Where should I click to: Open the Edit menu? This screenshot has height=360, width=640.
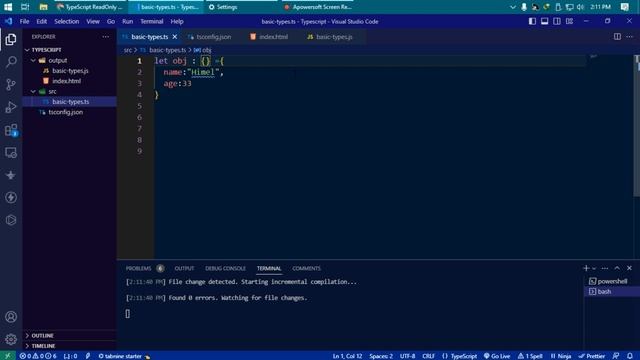(x=42, y=21)
